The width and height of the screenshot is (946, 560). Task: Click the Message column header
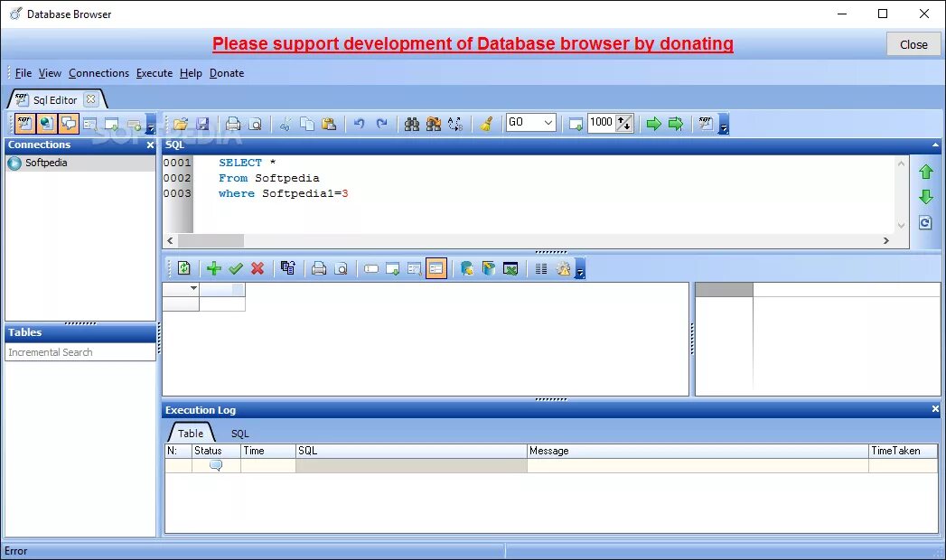pos(698,451)
